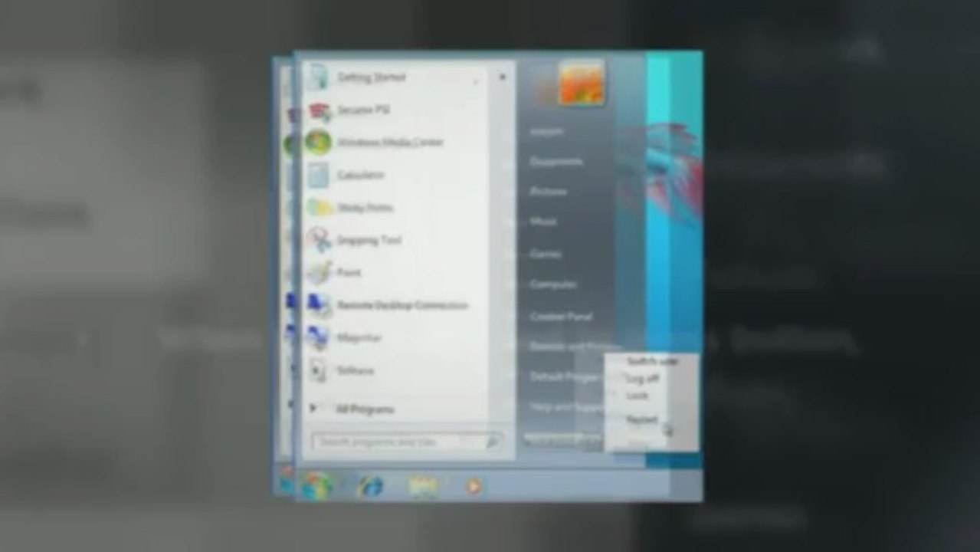980x552 pixels.
Task: Open Windows Explorer folder on taskbar
Action: point(423,486)
